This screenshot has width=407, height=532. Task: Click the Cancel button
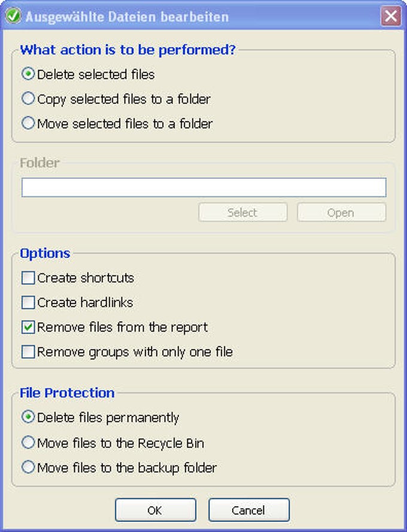point(249,510)
